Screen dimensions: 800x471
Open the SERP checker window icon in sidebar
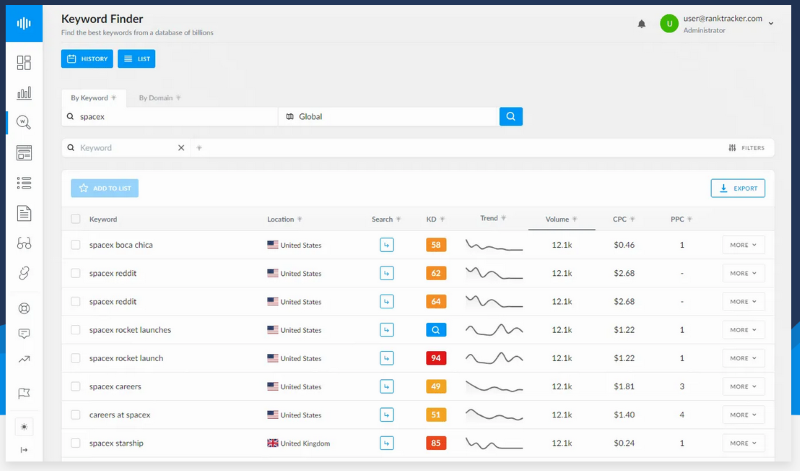[x=24, y=153]
